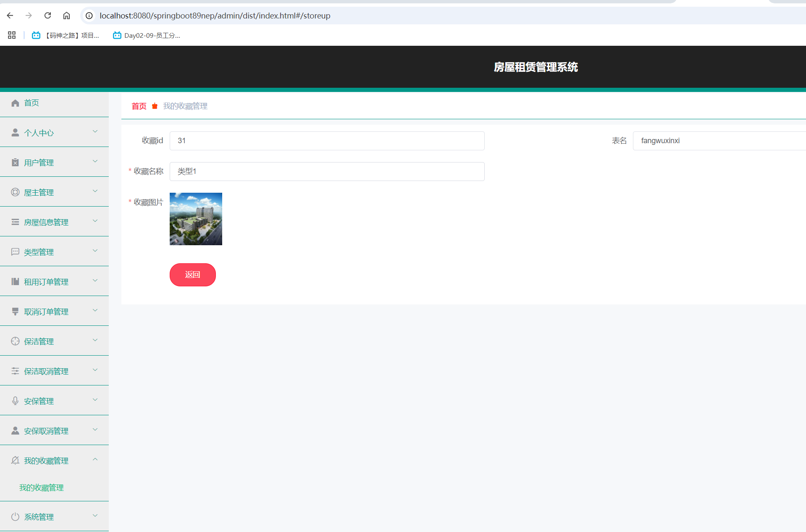The image size is (806, 532).
Task: Collapse the 我的收藏管理 menu chevron
Action: pyautogui.click(x=95, y=460)
